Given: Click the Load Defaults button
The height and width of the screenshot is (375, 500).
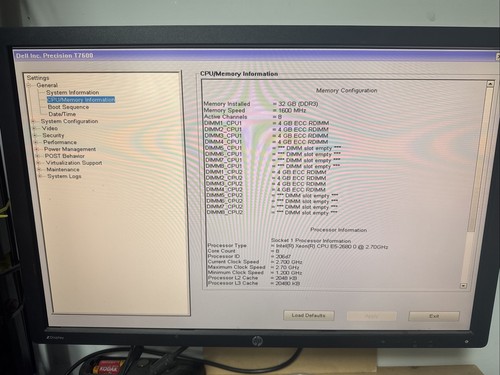Looking at the screenshot, I should pyautogui.click(x=309, y=316).
